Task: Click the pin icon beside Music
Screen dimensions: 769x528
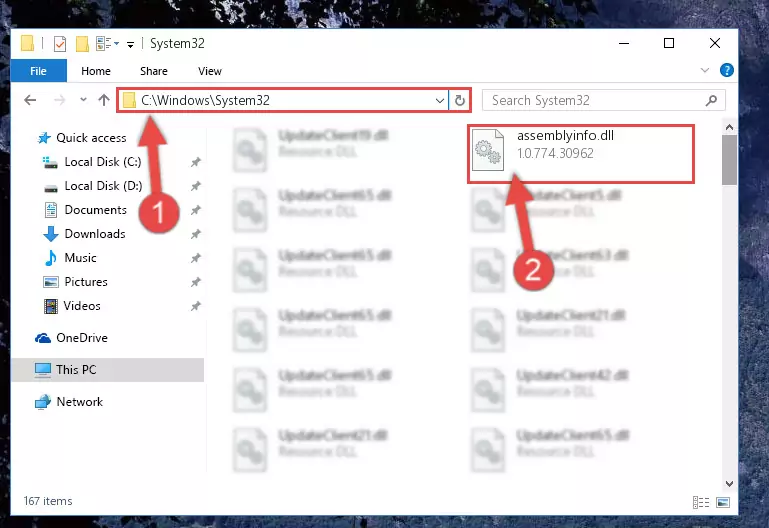Action: pyautogui.click(x=196, y=258)
